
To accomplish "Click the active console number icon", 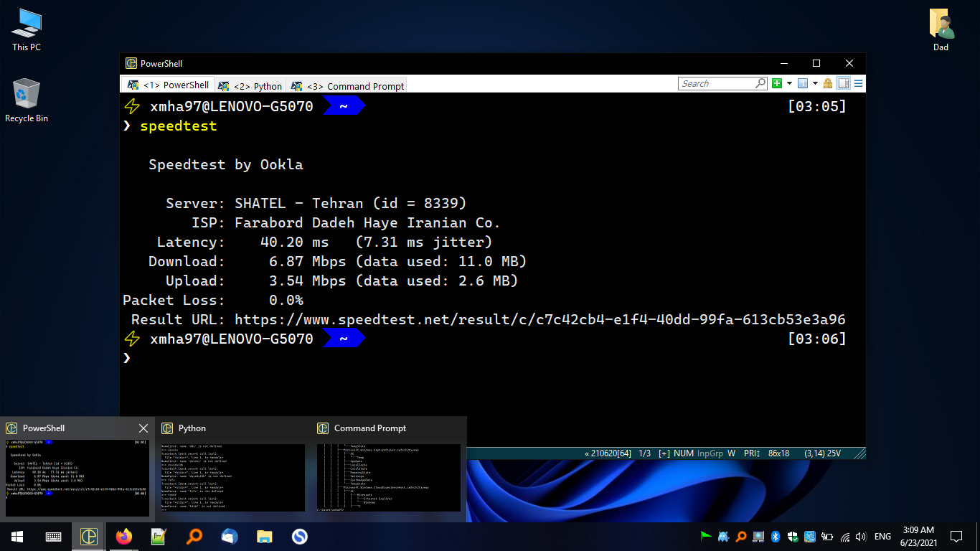I will pyautogui.click(x=803, y=84).
